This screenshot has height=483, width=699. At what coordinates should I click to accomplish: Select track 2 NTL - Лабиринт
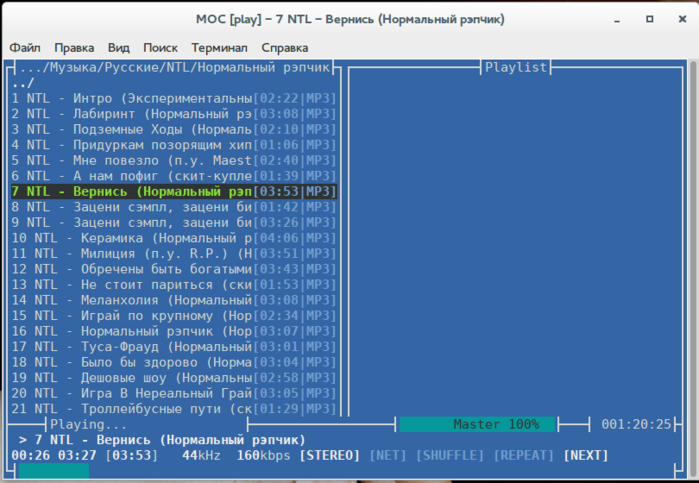coord(174,114)
